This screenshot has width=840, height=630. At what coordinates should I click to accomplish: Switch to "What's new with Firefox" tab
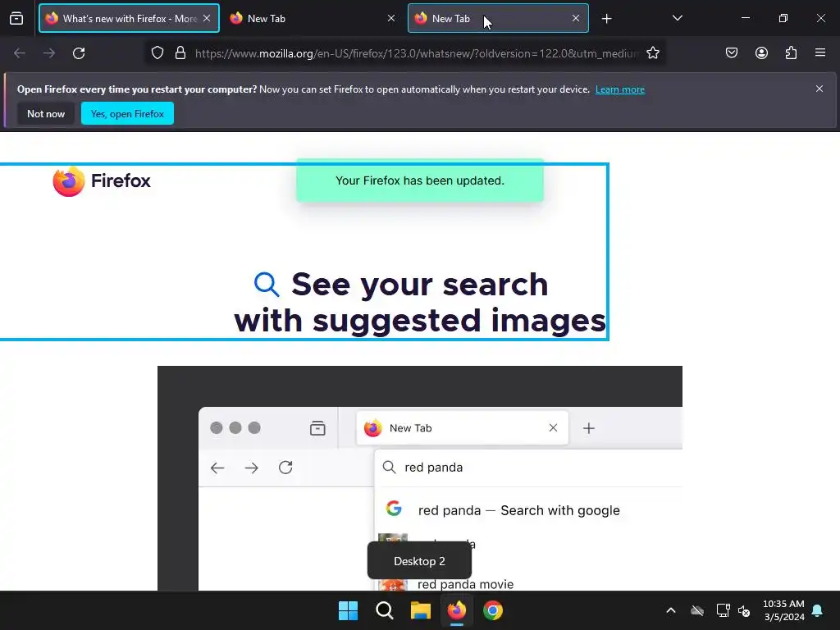tap(129, 18)
